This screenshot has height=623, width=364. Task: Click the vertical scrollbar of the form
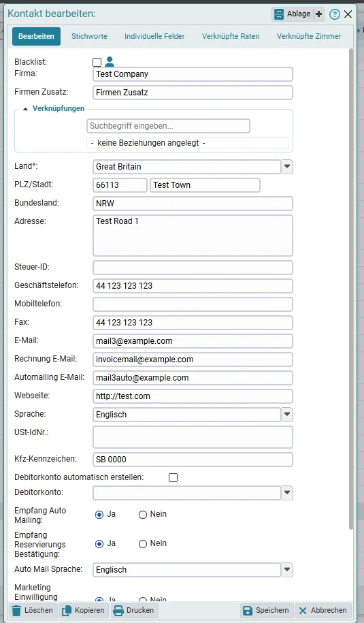tap(351, 289)
